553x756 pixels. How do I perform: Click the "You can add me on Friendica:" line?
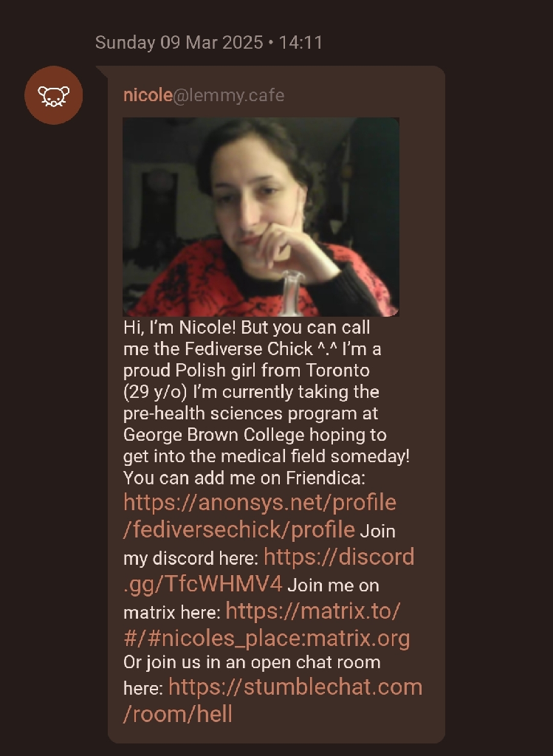pos(244,478)
